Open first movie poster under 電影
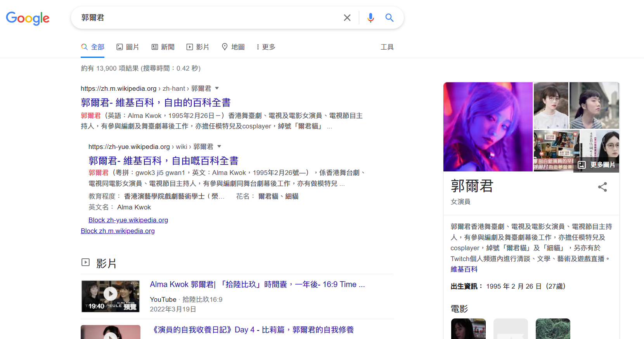 click(x=468, y=329)
